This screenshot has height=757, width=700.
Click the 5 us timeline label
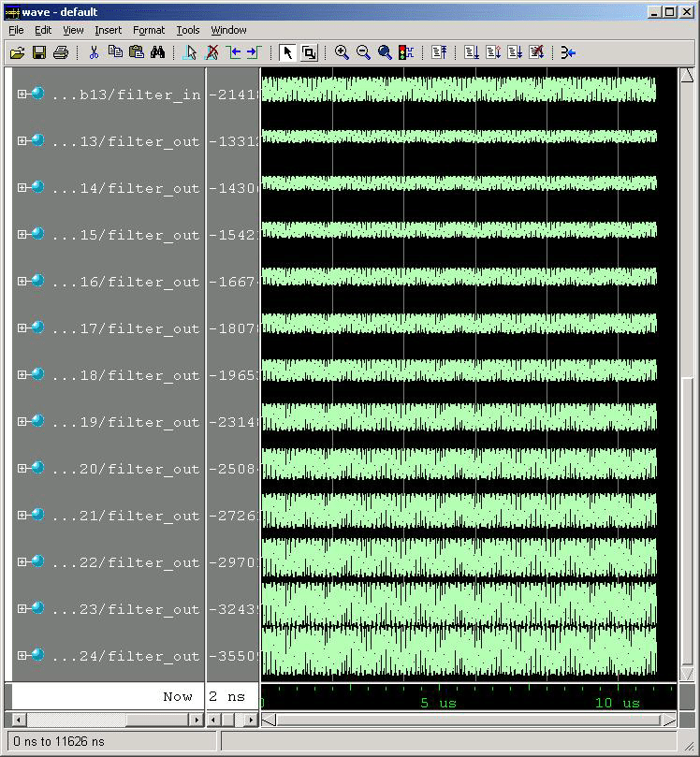pyautogui.click(x=438, y=703)
